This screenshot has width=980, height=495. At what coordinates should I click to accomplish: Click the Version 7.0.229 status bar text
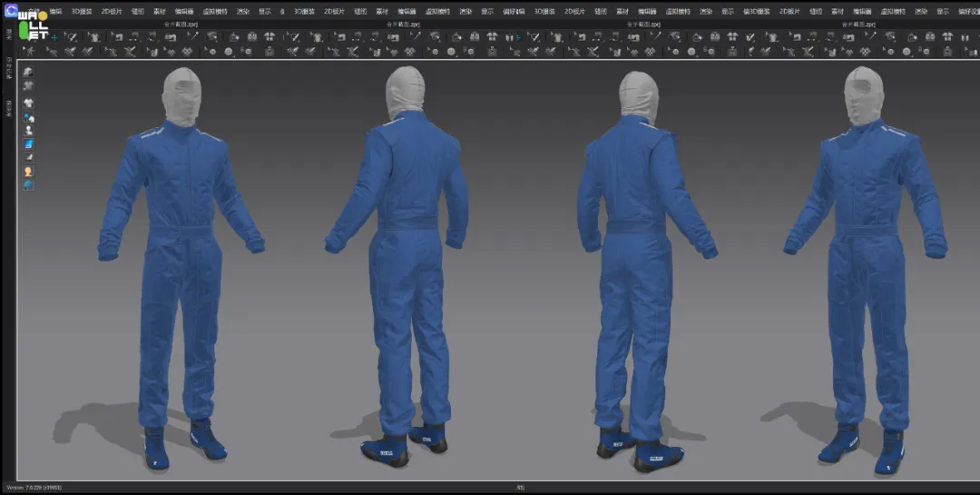pos(34,487)
